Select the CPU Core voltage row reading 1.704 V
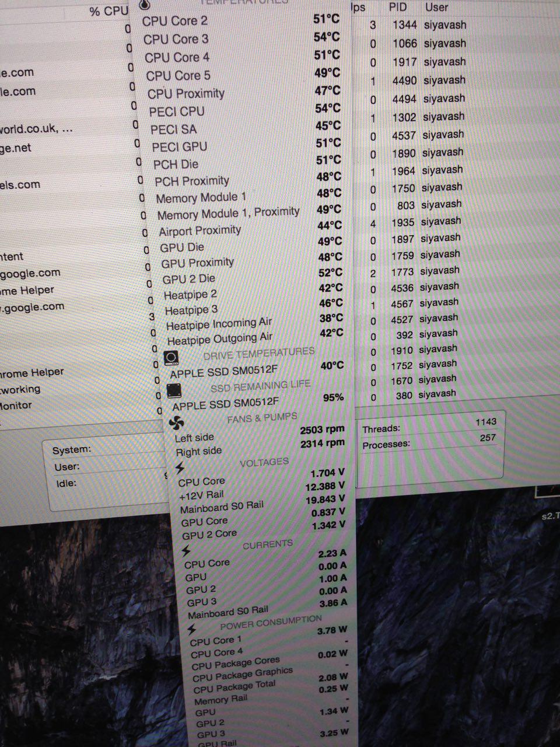This screenshot has width=560, height=747. click(x=261, y=479)
